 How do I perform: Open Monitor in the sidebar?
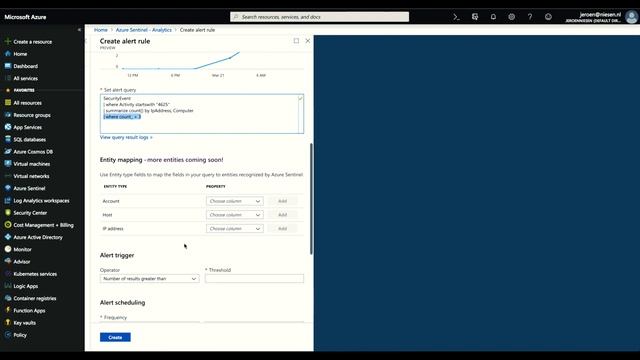tap(22, 249)
